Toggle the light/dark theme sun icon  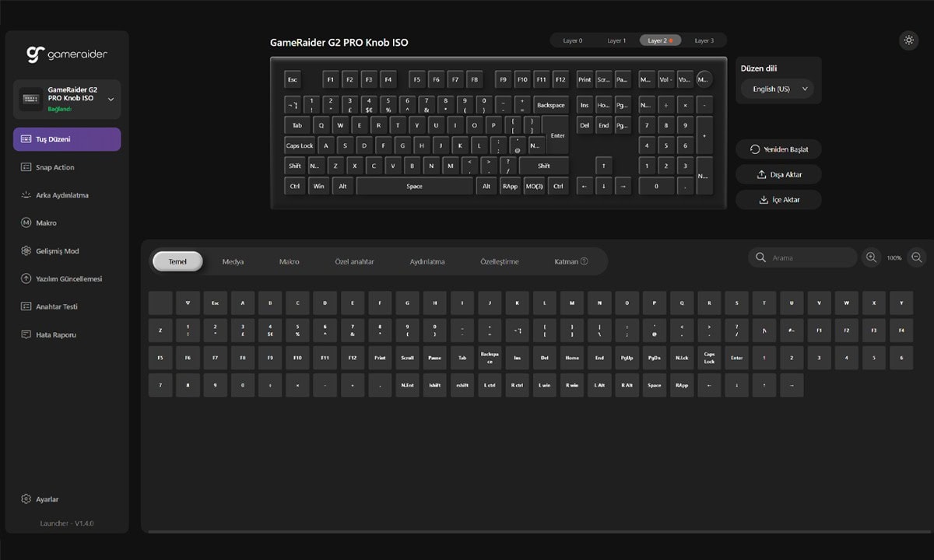click(908, 40)
